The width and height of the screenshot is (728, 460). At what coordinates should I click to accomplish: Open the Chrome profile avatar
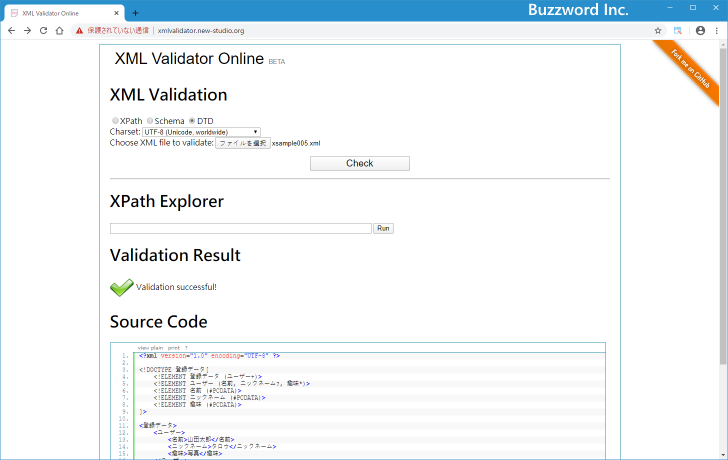click(x=700, y=31)
